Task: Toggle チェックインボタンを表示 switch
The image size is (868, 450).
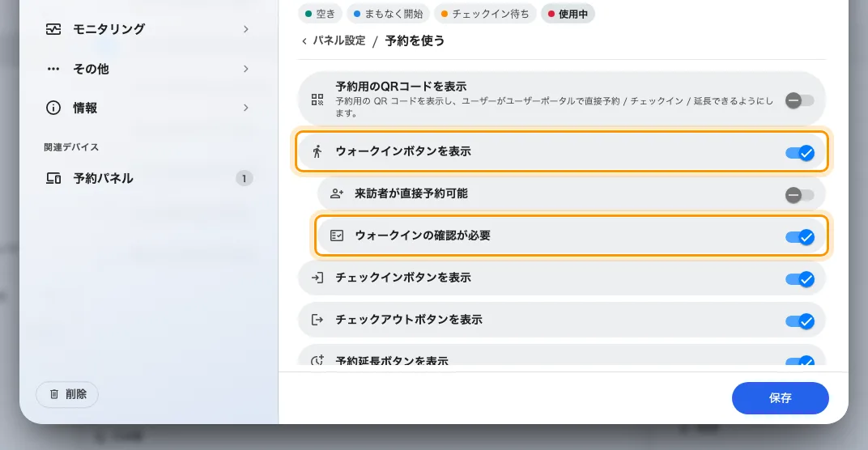Action: [800, 279]
